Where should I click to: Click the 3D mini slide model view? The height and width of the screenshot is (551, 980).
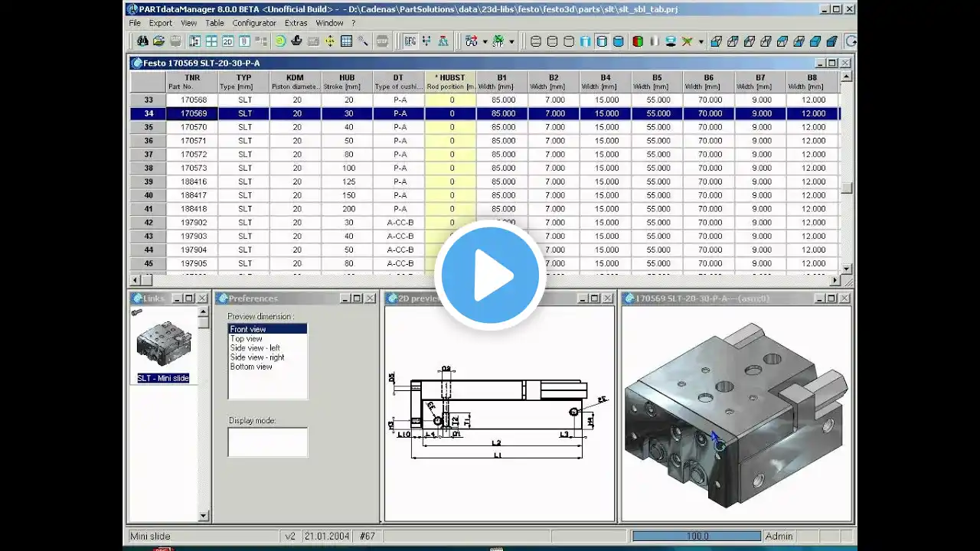tap(737, 413)
